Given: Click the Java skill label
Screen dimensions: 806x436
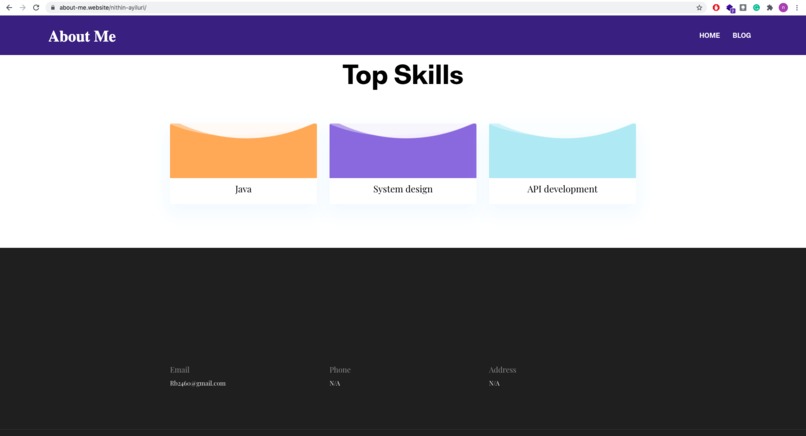Looking at the screenshot, I should [x=243, y=189].
